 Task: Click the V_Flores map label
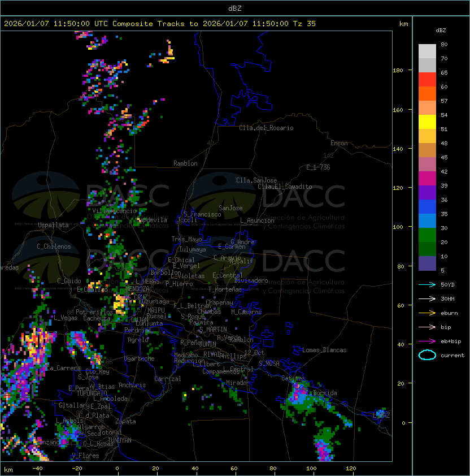(x=85, y=456)
